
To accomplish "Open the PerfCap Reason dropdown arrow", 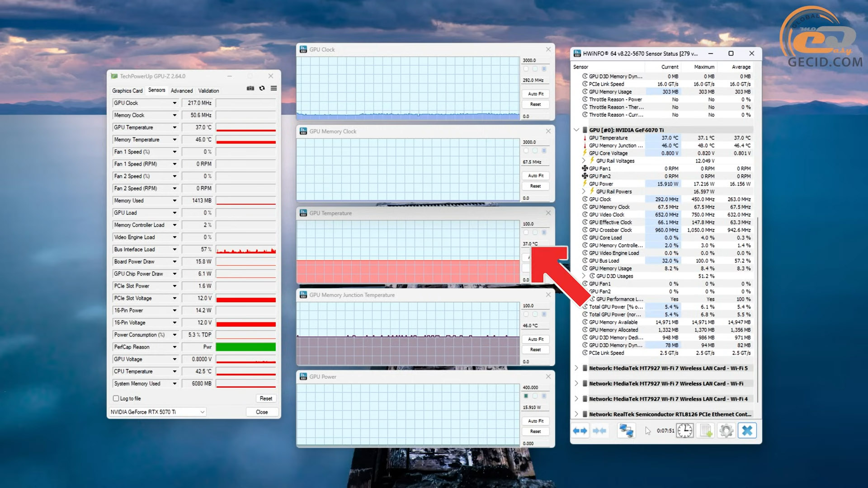I will [175, 347].
